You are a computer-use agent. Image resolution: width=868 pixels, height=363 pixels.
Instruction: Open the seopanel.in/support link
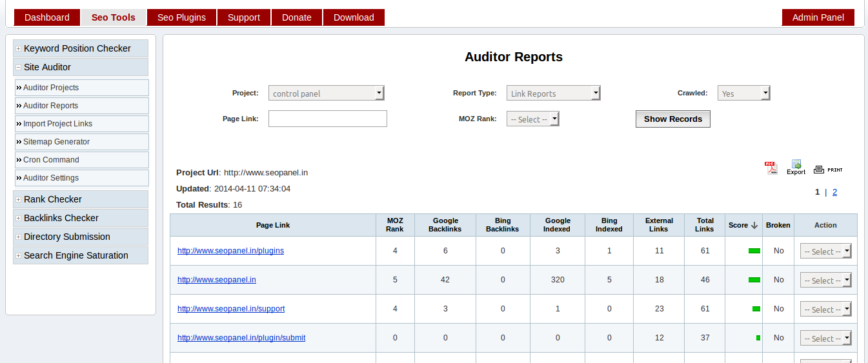(231, 309)
